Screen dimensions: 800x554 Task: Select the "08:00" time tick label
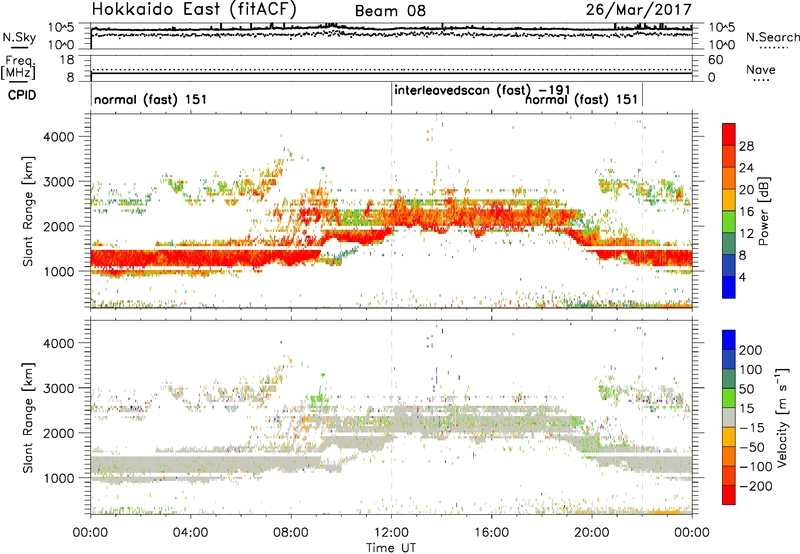tap(291, 533)
